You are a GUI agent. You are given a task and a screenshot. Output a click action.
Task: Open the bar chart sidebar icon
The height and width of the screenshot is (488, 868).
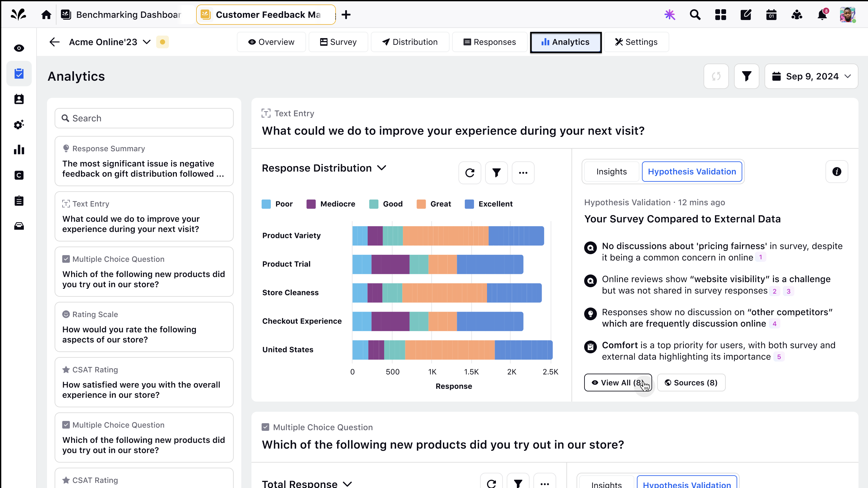click(x=19, y=150)
